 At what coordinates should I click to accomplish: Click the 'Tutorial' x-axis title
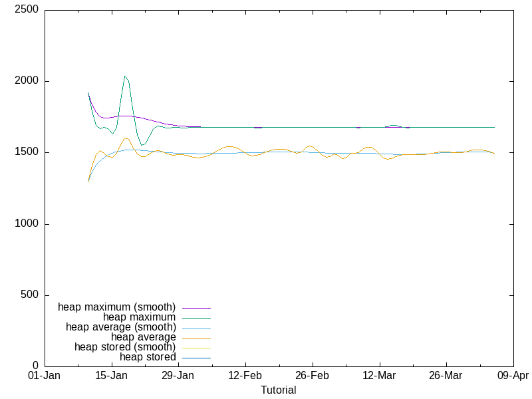tap(279, 390)
